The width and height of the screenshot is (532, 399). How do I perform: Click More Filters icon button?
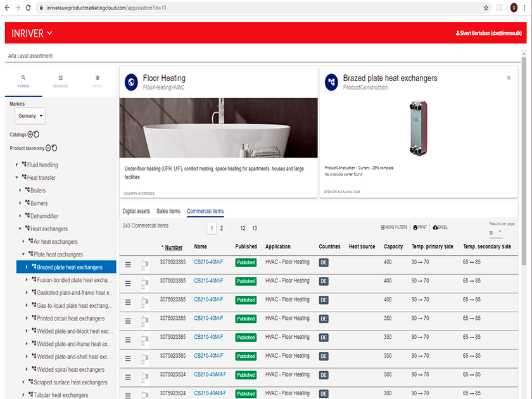(x=394, y=227)
